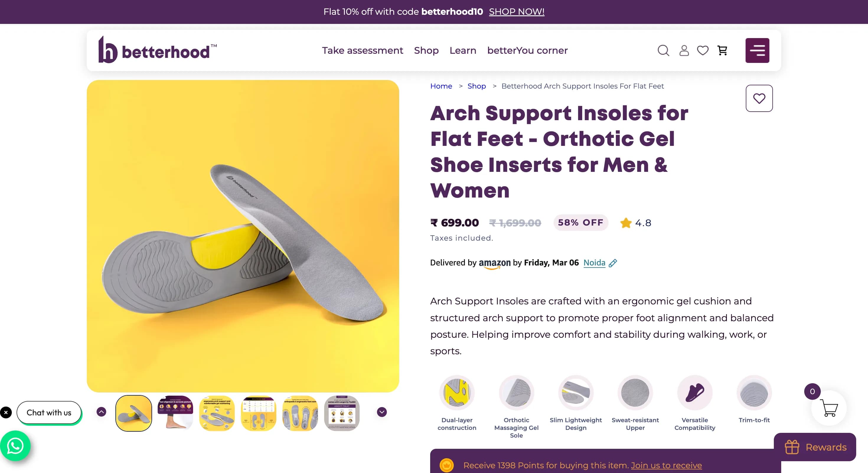
Task: Open the betterYou corner menu
Action: (527, 50)
